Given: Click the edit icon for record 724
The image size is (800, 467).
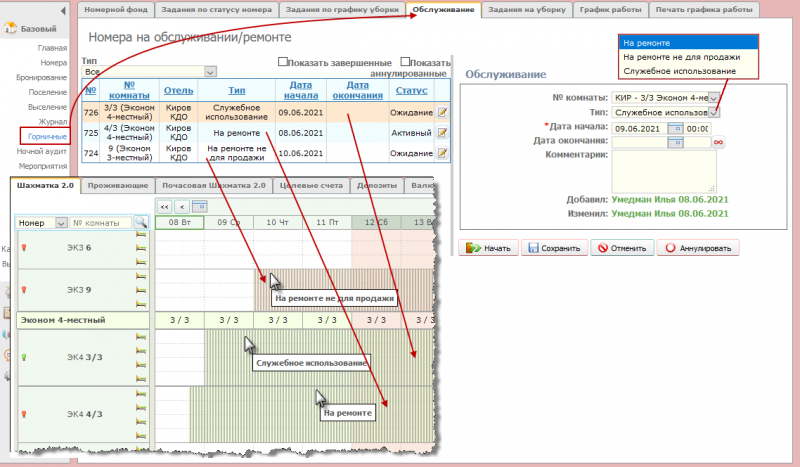Looking at the screenshot, I should pos(441,153).
